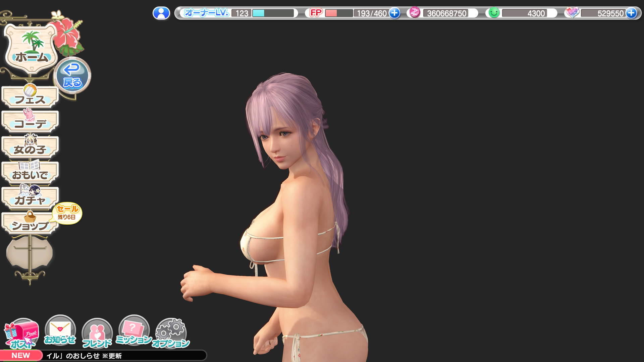Open the ショップ menu

pyautogui.click(x=30, y=223)
